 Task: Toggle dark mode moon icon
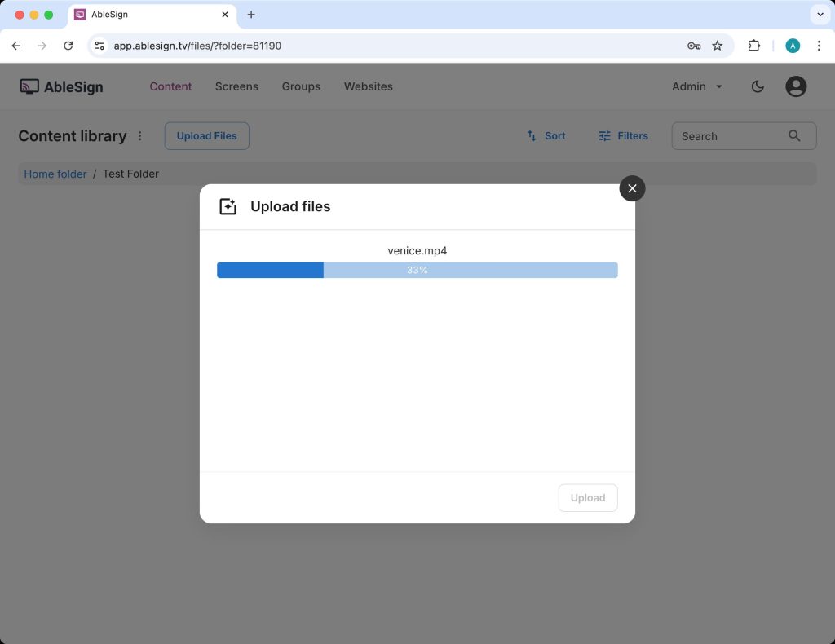click(758, 86)
